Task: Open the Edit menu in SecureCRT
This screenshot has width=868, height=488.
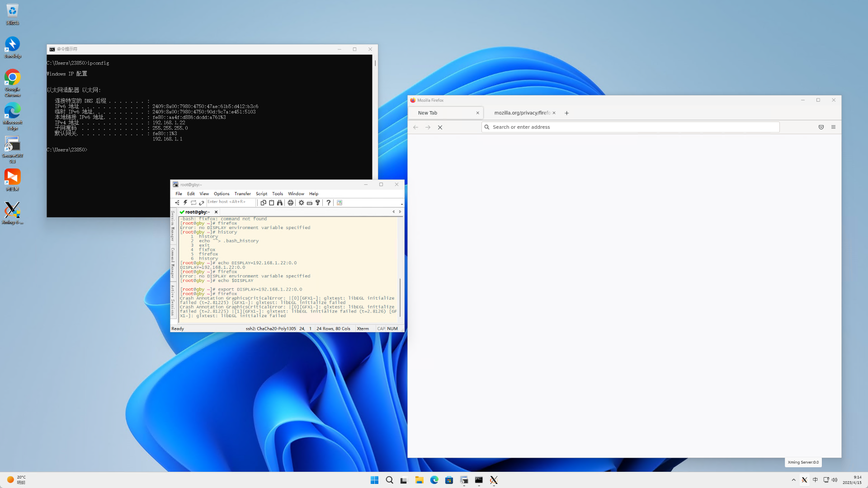Action: (x=191, y=193)
